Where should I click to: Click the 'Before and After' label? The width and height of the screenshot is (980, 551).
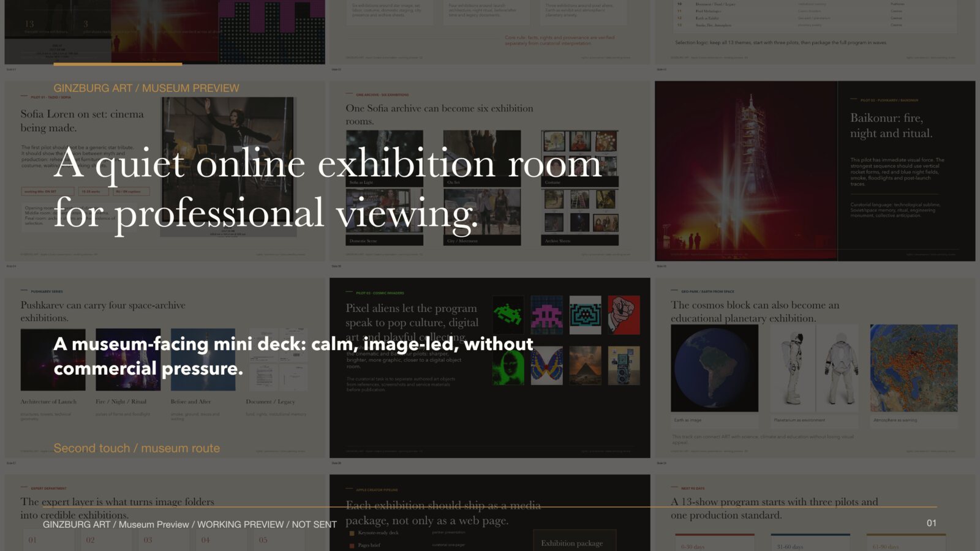coord(190,402)
